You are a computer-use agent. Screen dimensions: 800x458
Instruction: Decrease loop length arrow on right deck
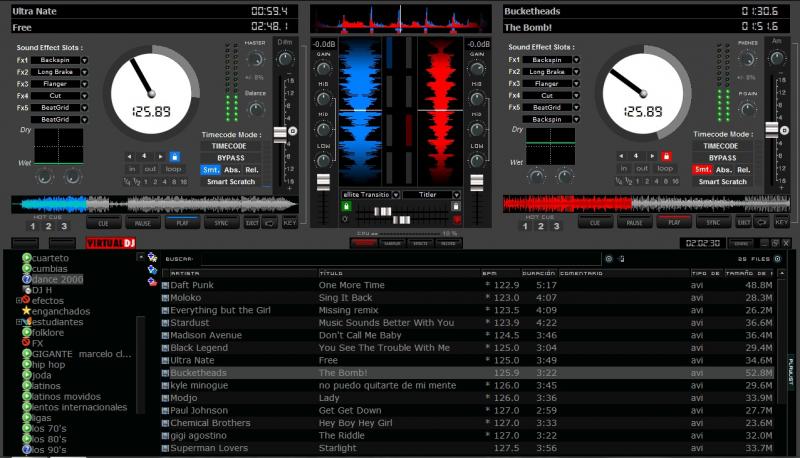tap(621, 156)
